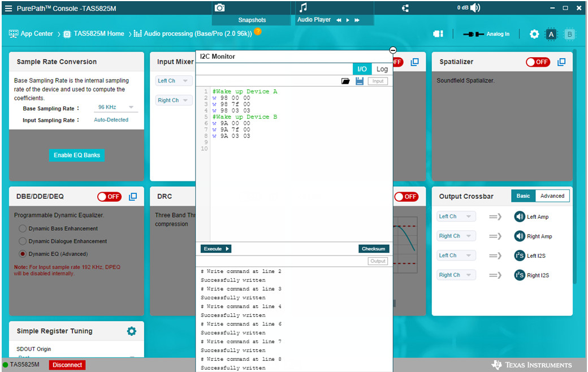Image resolution: width=588 pixels, height=372 pixels.
Task: Pop out the DBE/DDE/DEQ panel
Action: 133,197
